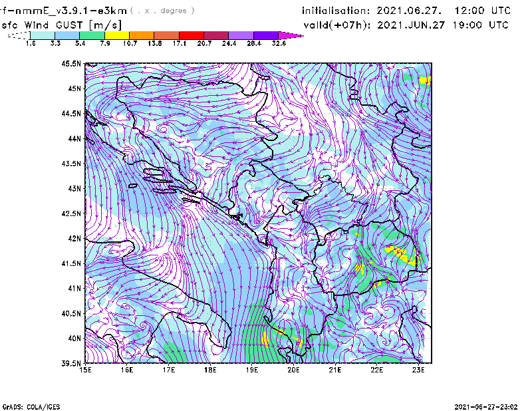The height and width of the screenshot is (411, 532).
Task: Click the '45N' latitude label
Action: 74,88
